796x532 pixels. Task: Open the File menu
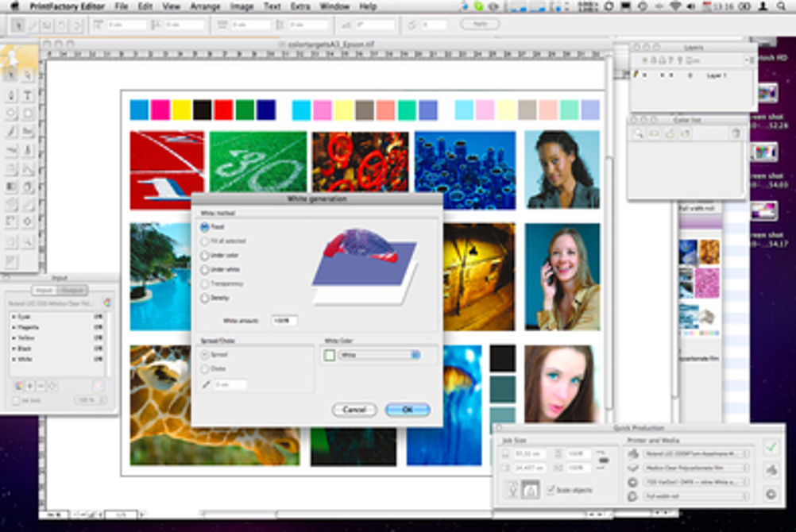(122, 6)
